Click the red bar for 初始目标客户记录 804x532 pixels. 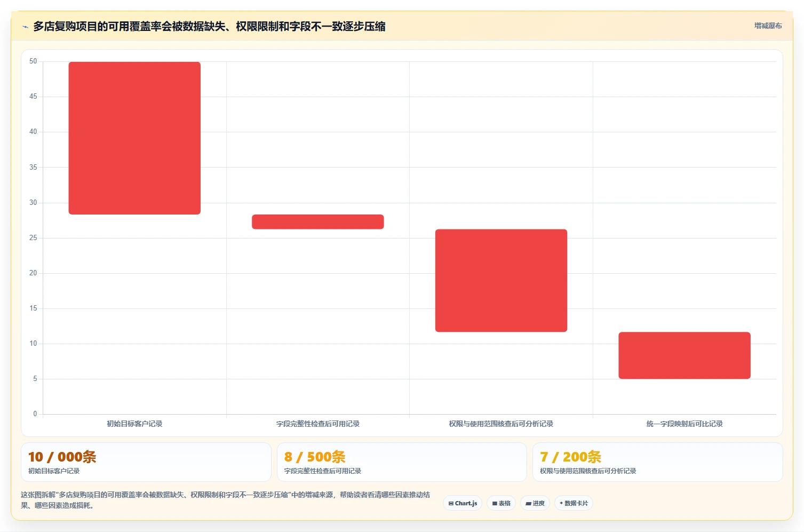coord(134,138)
